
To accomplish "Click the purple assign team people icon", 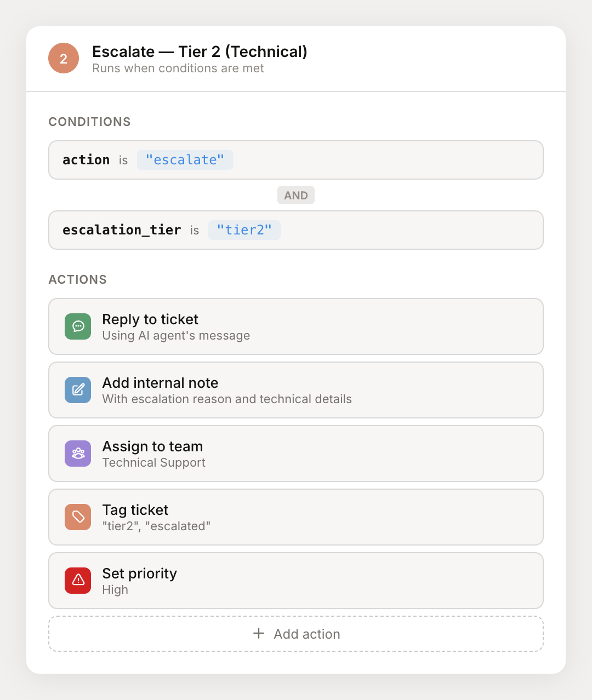I will (x=78, y=454).
